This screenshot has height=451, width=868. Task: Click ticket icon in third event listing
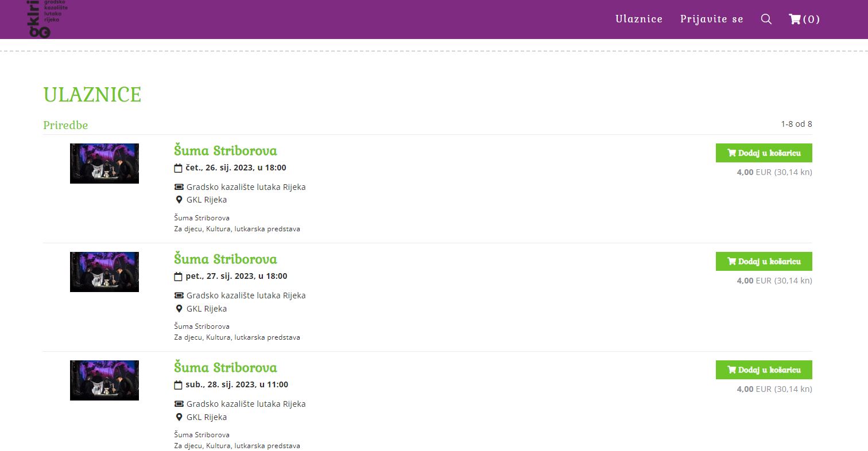click(179, 404)
